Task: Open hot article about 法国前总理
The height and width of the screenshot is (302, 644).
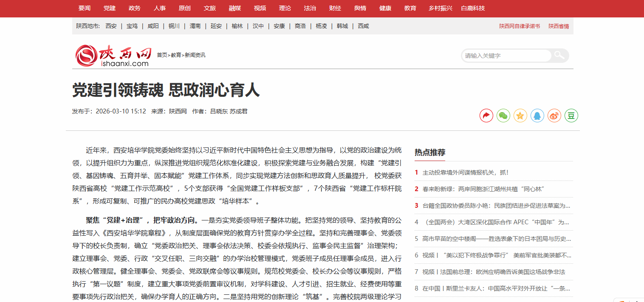Action: point(494,272)
